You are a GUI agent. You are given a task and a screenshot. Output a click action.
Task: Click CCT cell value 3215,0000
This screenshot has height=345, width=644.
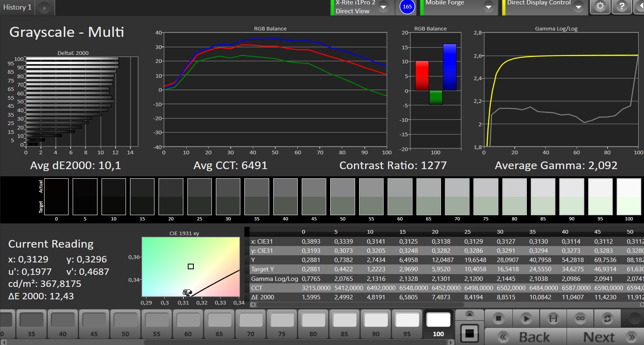tap(316, 288)
